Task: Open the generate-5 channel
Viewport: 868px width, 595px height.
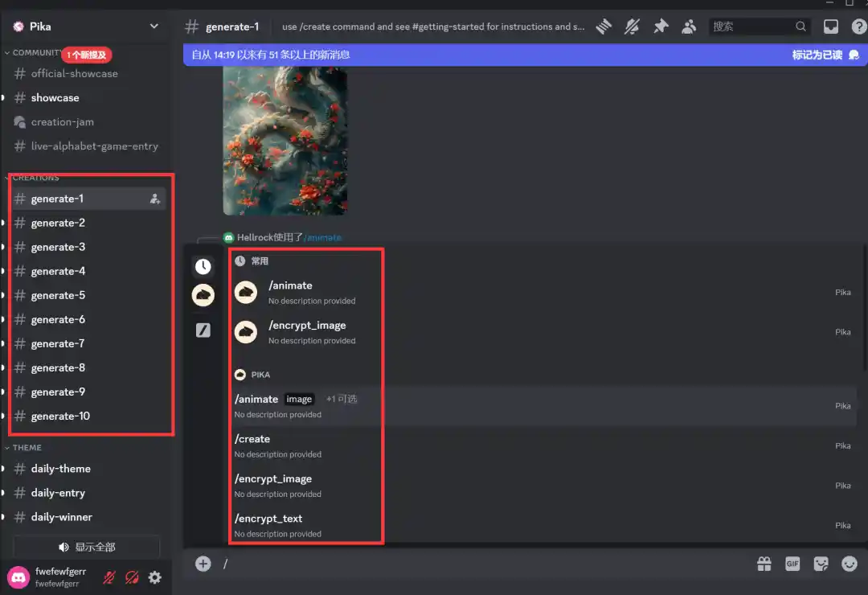Action: point(58,295)
